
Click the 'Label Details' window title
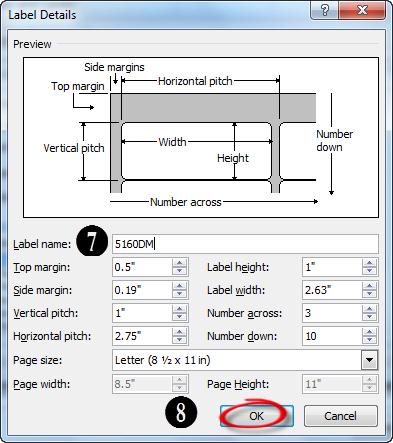point(42,15)
